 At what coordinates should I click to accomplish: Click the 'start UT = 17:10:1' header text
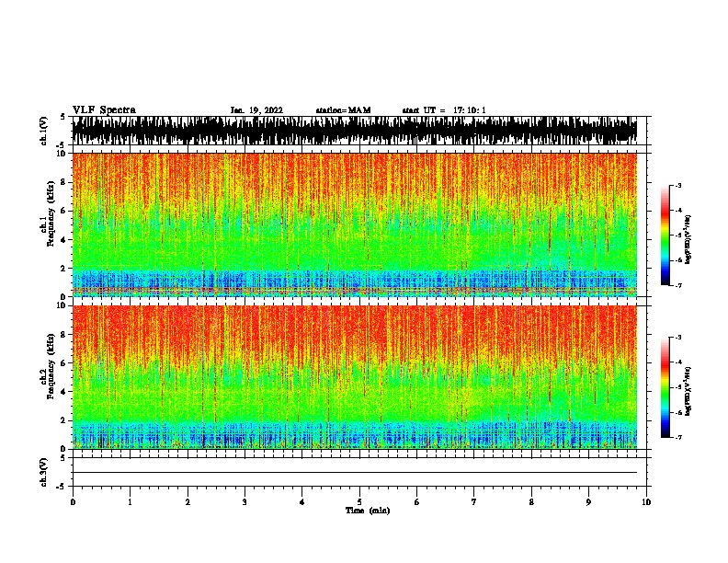(444, 110)
